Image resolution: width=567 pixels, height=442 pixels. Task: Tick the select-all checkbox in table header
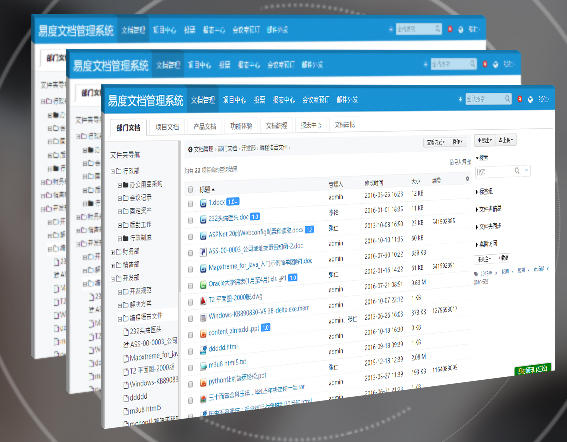click(191, 190)
